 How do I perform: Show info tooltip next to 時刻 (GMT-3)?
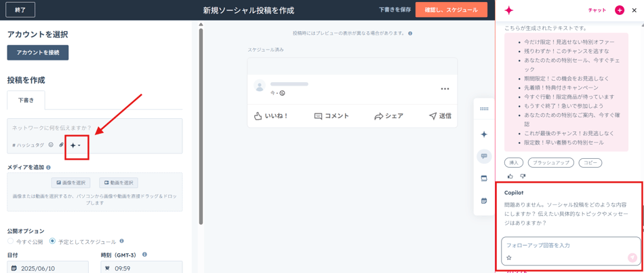144,255
